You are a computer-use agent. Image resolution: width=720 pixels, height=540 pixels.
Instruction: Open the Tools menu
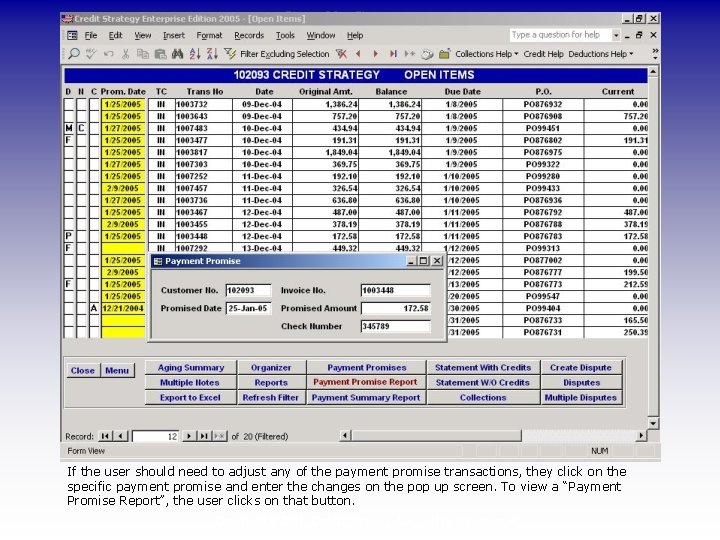(x=285, y=35)
